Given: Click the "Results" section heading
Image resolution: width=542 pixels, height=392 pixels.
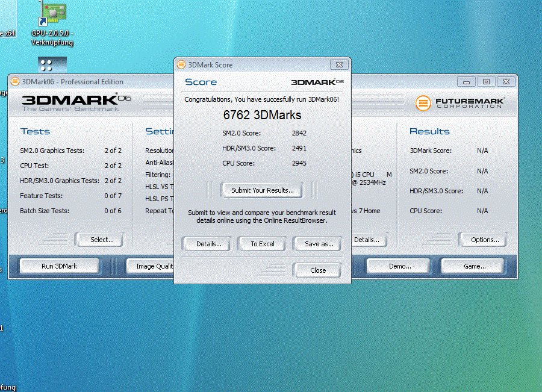Looking at the screenshot, I should (429, 131).
